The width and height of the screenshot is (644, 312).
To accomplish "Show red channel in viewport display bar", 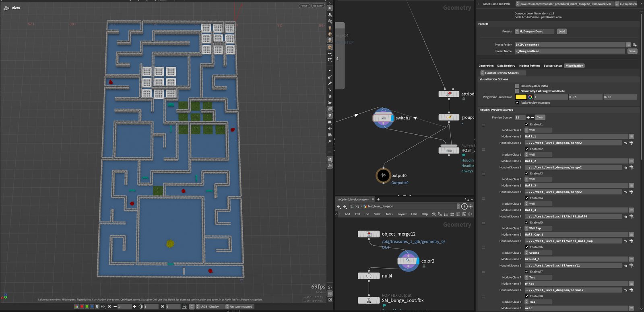I will [81, 306].
